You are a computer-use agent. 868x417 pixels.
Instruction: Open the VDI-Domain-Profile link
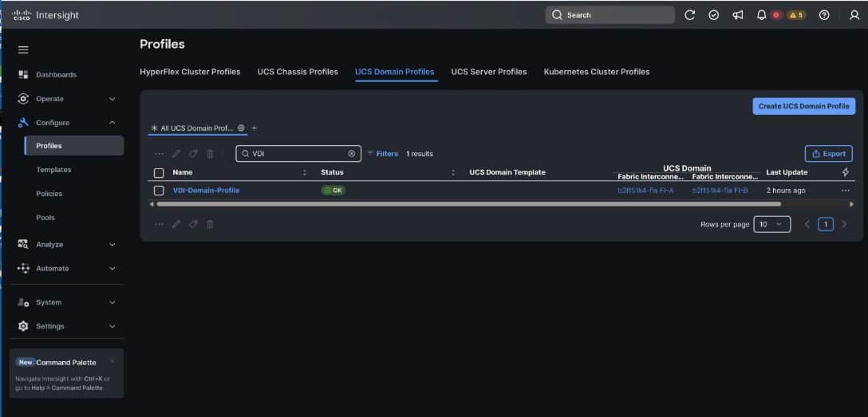[x=206, y=191]
